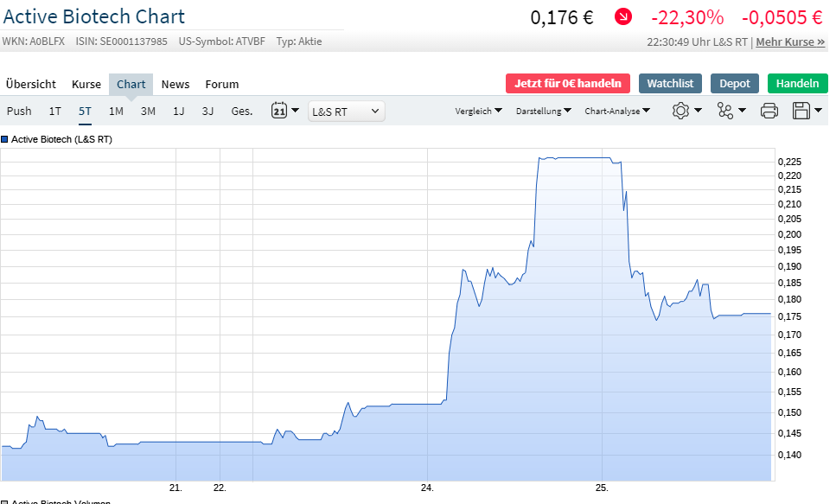
Task: Add stock to Watchlist
Action: click(670, 83)
